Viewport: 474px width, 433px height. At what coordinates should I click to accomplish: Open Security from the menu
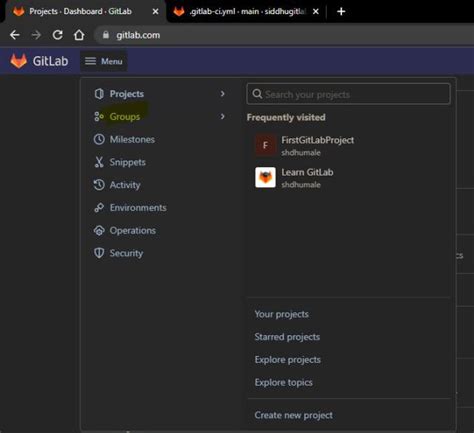point(126,253)
